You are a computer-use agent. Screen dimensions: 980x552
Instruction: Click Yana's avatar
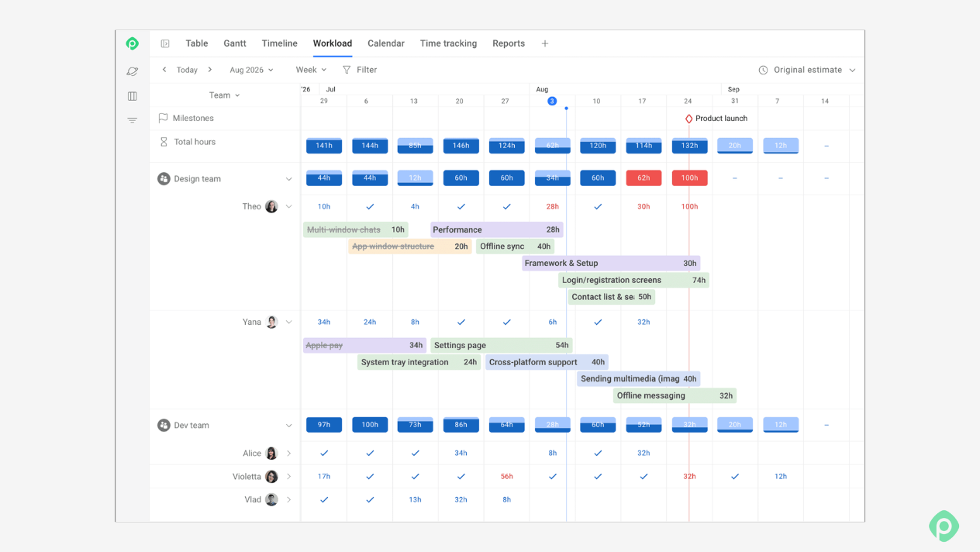click(x=271, y=322)
